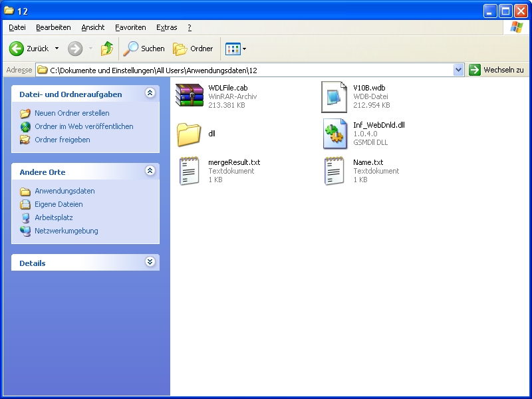Click the folder icon in address bar
532x399 pixels.
pyautogui.click(x=43, y=70)
